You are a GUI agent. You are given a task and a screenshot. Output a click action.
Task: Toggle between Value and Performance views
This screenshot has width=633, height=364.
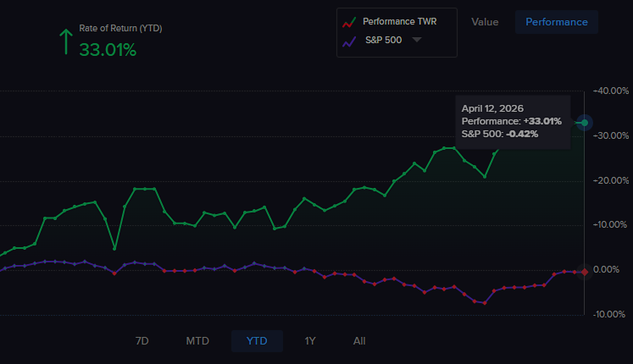556,22
